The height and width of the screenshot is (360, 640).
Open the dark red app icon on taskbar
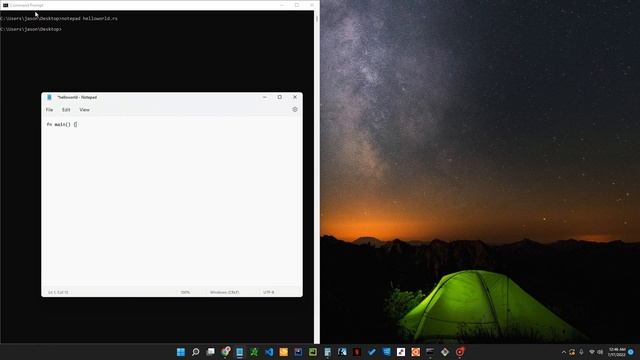(357, 352)
